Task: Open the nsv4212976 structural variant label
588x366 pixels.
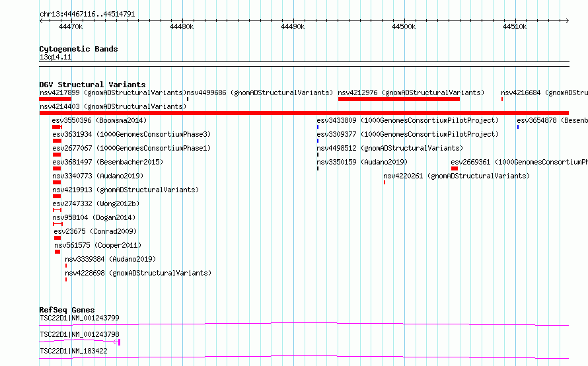Action: (411, 92)
